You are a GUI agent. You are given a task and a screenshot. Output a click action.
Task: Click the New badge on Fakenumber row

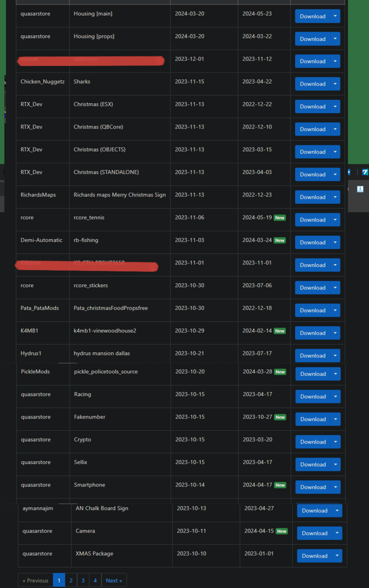point(280,417)
